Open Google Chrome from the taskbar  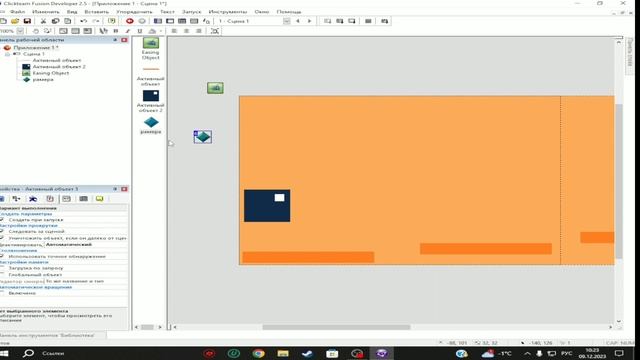coord(258,353)
